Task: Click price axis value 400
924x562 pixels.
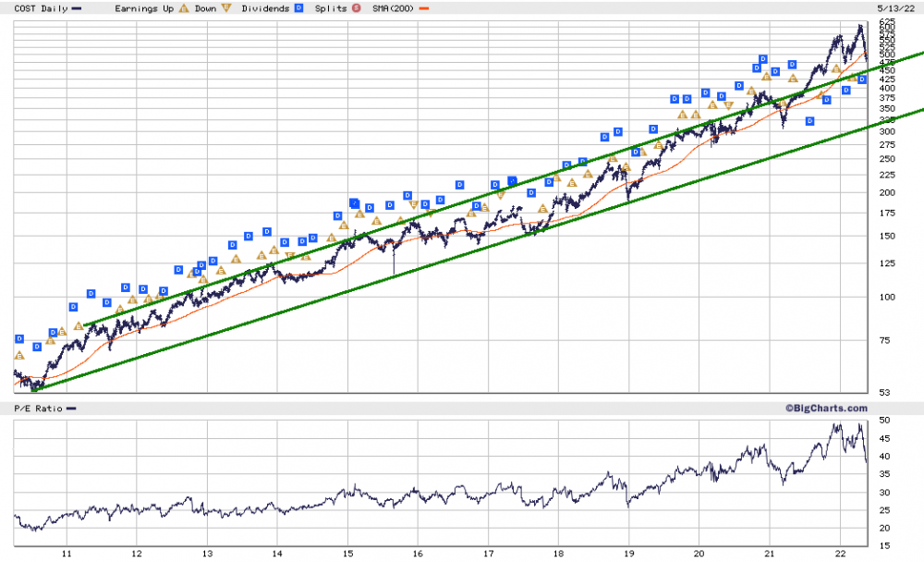Action: tap(887, 89)
